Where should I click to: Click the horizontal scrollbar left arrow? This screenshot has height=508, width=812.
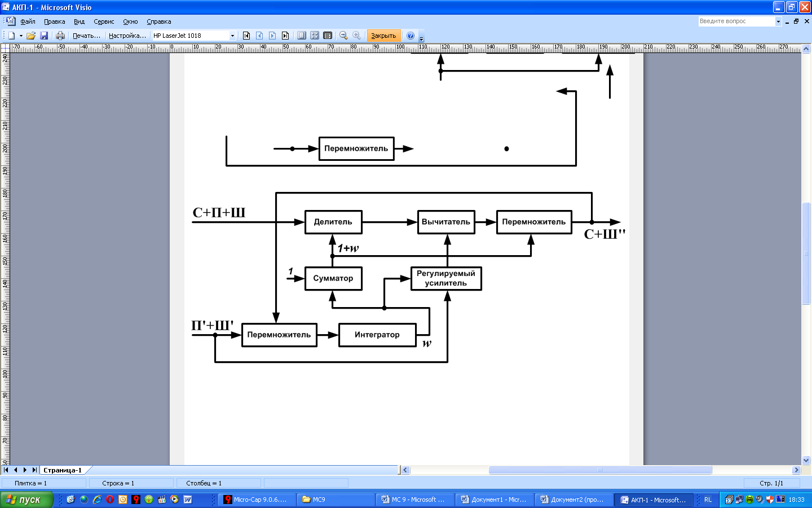(x=405, y=470)
